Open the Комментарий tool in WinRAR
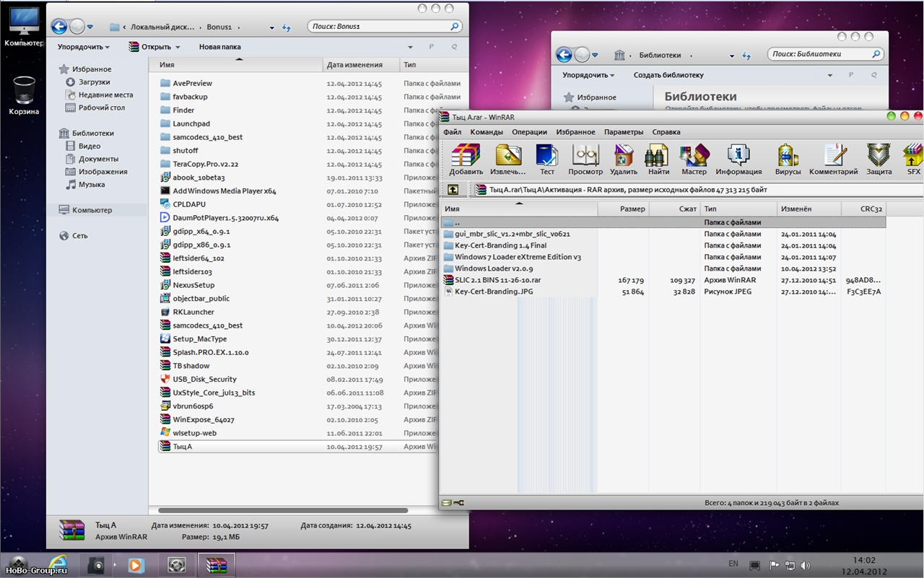The width and height of the screenshot is (924, 578). point(833,159)
